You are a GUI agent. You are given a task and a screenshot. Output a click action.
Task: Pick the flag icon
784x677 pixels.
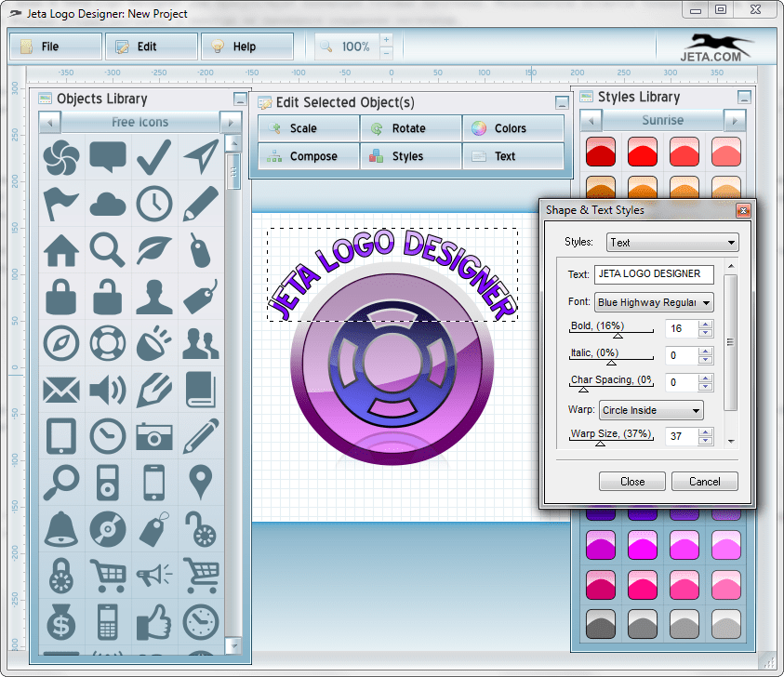(x=61, y=204)
